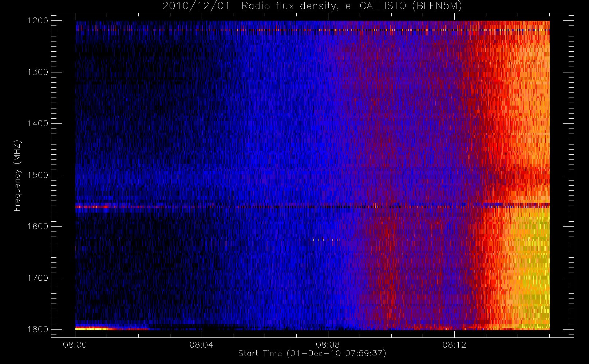Viewport: 589px width, 364px height.
Task: Click the Frequency (MHZ) axis title
Action: click(17, 175)
